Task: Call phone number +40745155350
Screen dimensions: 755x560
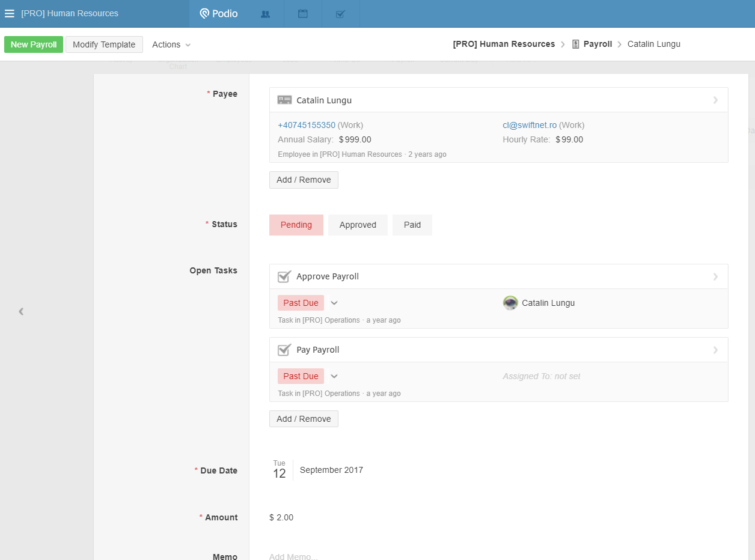Action: [307, 125]
